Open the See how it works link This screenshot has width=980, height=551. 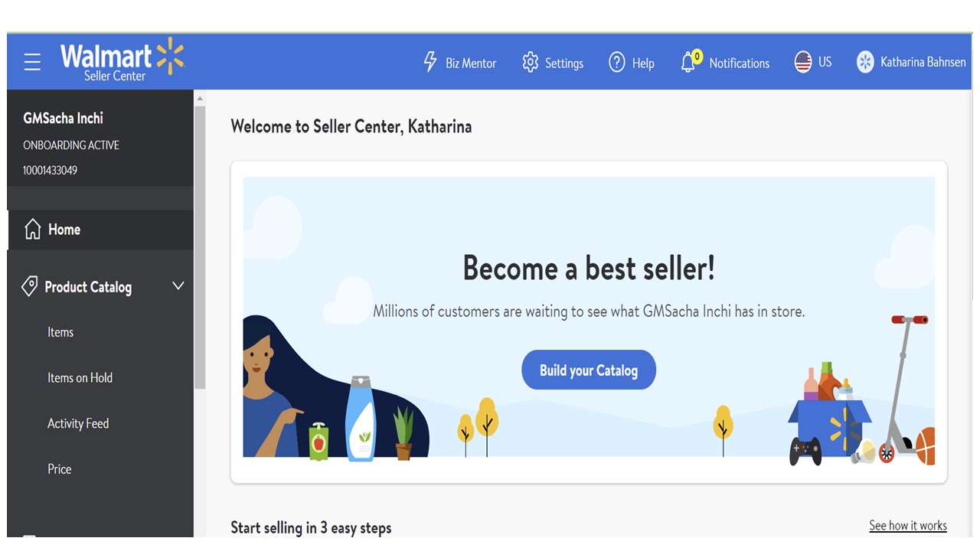coord(907,526)
